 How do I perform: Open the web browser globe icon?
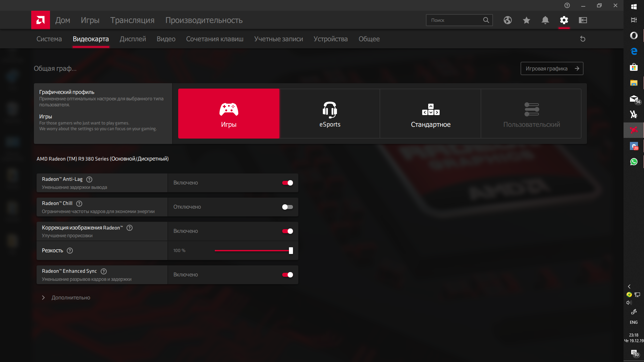coord(507,20)
